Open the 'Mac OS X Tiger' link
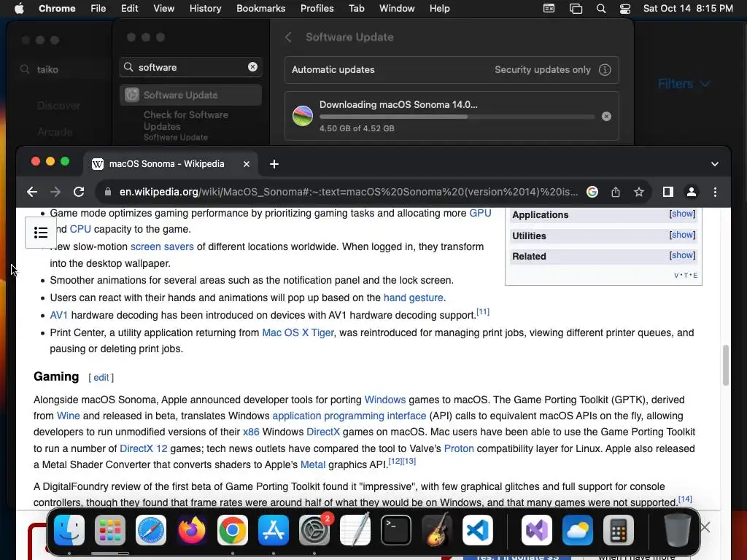Viewport: 747px width, 560px height. pyautogui.click(x=298, y=332)
